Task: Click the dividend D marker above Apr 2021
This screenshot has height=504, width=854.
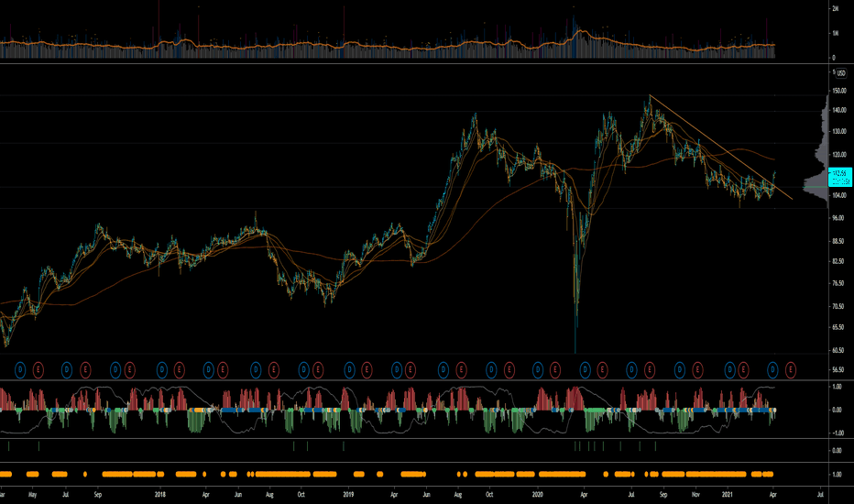Action: click(772, 370)
